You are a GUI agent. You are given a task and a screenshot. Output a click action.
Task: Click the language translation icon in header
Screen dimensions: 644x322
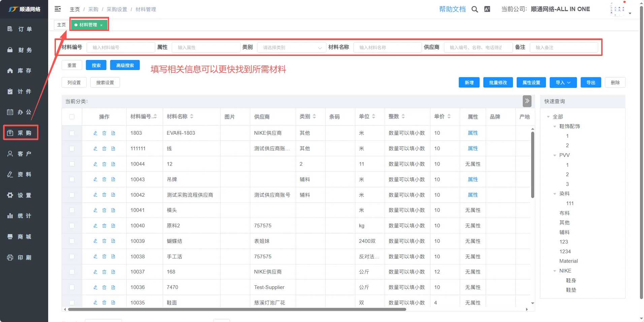pos(487,9)
